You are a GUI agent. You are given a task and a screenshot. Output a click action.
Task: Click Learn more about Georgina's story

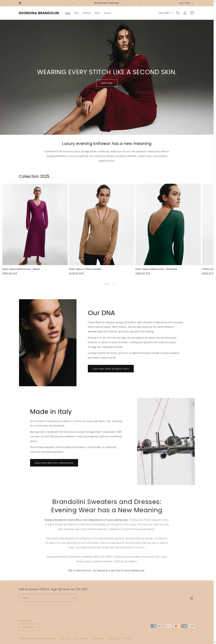click(111, 369)
